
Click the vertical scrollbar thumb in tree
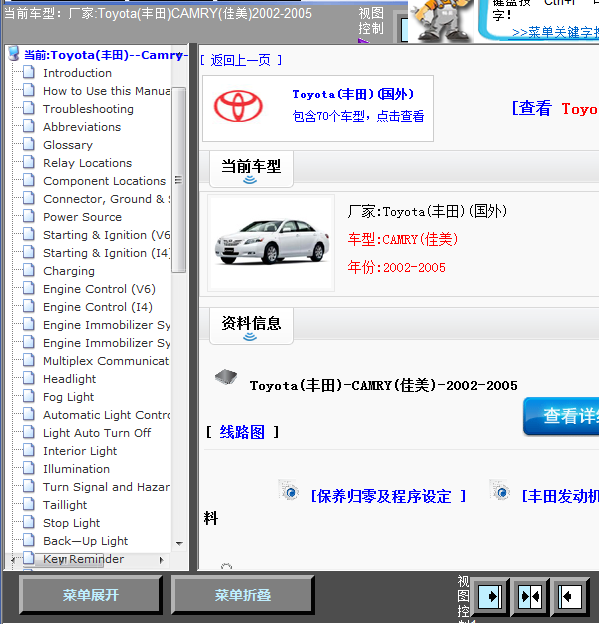179,180
